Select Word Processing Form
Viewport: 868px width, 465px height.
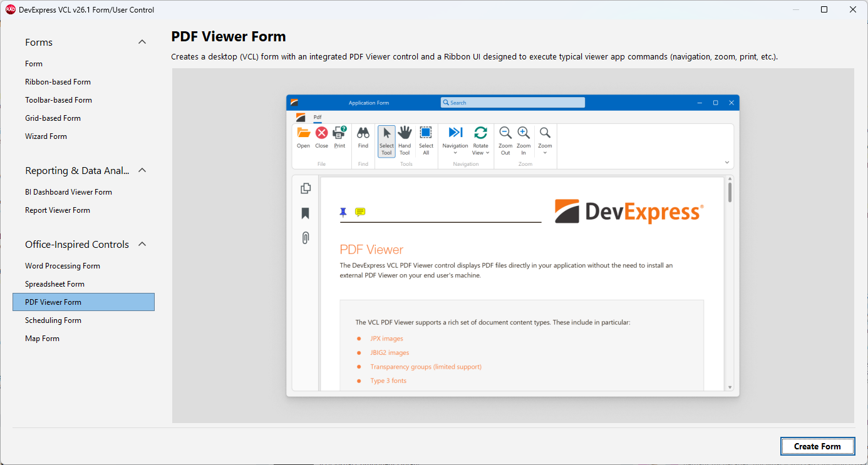pyautogui.click(x=83, y=266)
